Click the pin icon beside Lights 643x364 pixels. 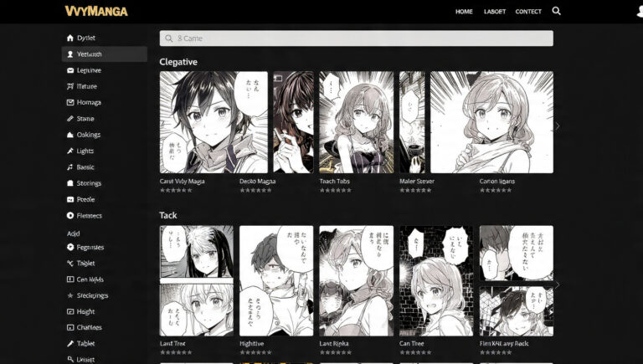point(70,151)
